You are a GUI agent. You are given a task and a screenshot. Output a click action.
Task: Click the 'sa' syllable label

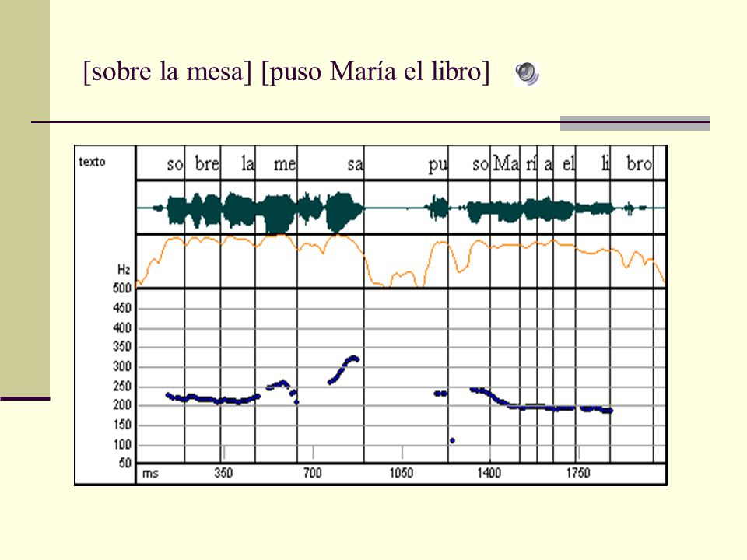tap(355, 164)
